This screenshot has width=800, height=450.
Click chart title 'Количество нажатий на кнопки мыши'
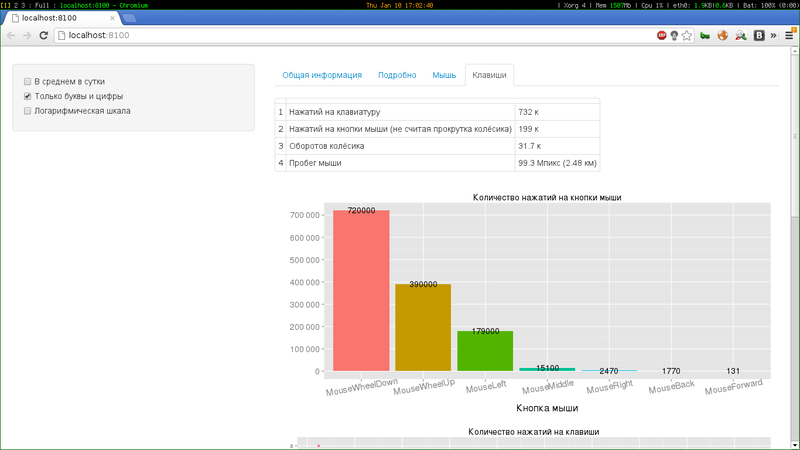click(547, 197)
